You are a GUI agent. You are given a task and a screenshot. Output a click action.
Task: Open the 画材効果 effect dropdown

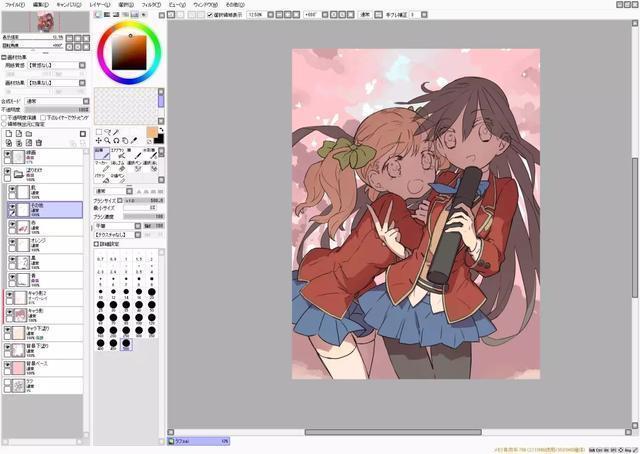click(82, 83)
